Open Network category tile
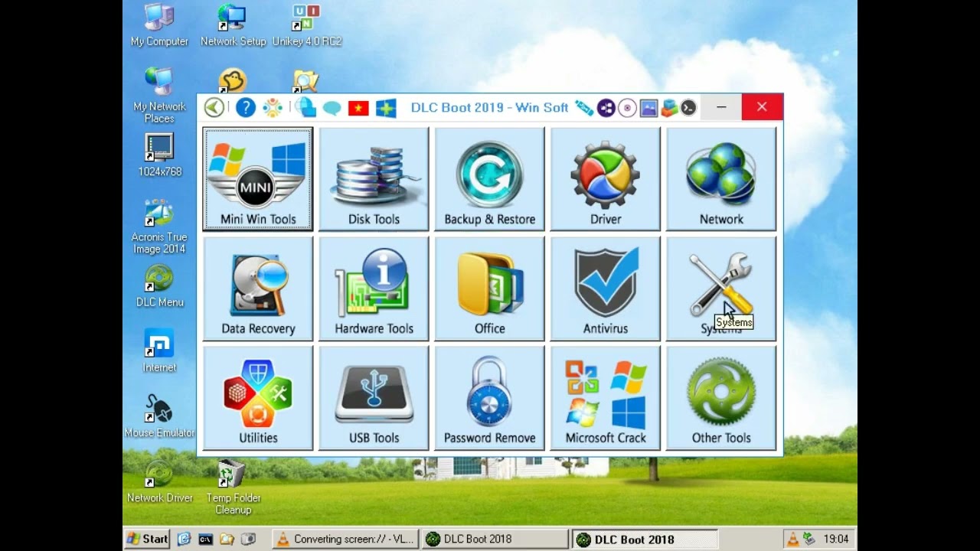The width and height of the screenshot is (980, 551). (x=721, y=179)
